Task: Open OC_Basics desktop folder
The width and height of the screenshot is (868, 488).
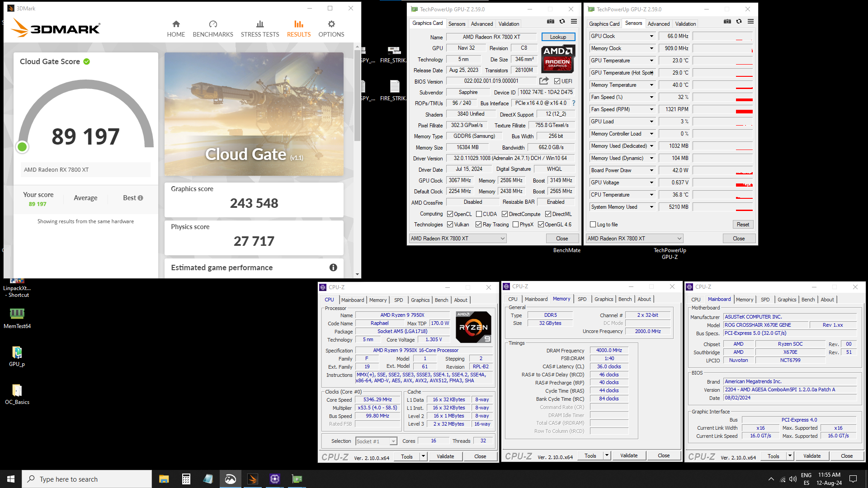Action: click(x=17, y=394)
